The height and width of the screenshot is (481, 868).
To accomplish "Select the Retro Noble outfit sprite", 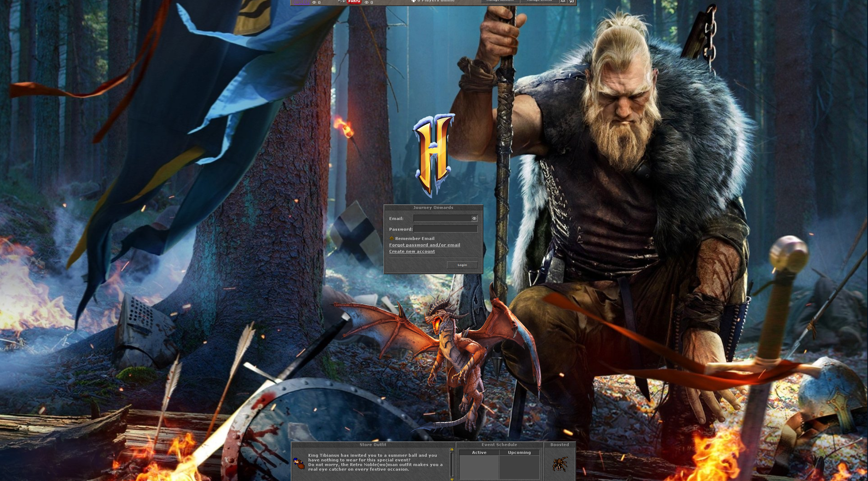I will click(299, 464).
